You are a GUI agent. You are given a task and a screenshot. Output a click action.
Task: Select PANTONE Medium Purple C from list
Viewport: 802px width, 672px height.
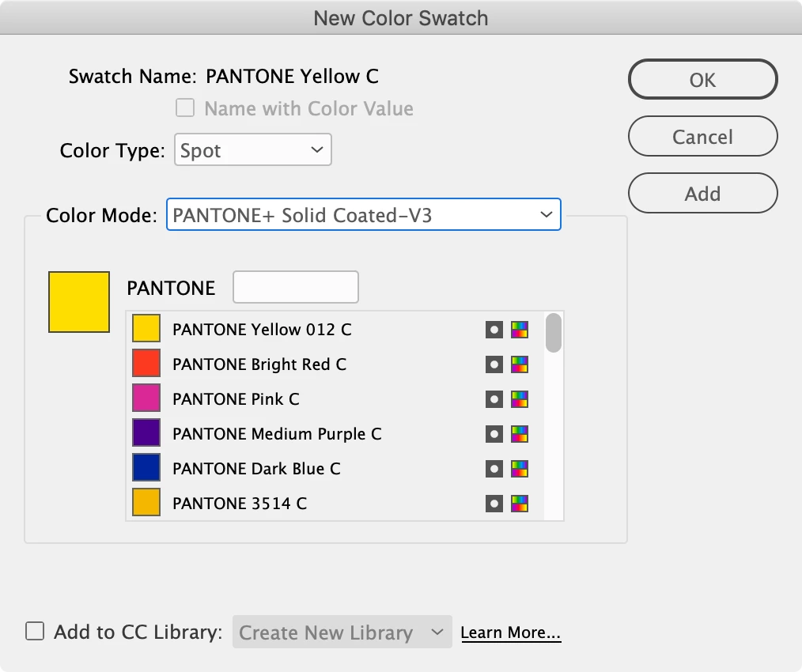pos(277,434)
